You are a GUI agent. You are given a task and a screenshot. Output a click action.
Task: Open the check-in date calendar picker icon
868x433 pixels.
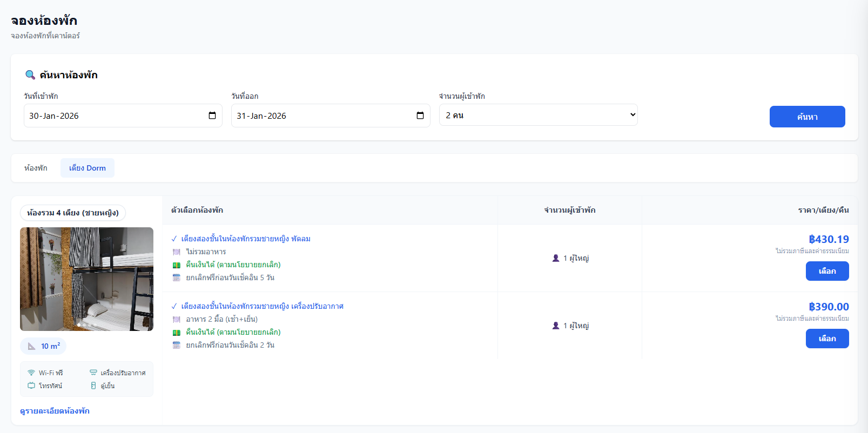pos(212,116)
